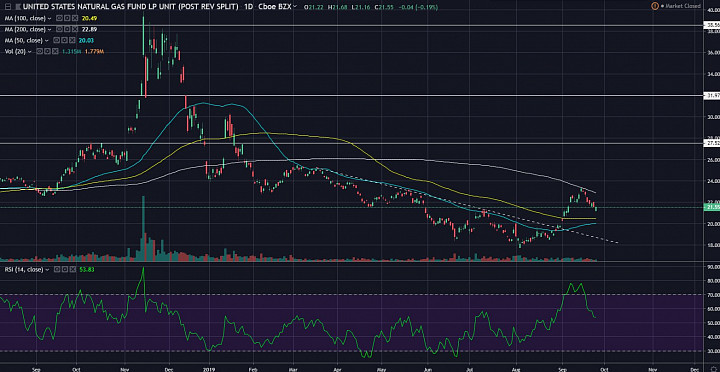Remove the MA (200, close) indicator
This screenshot has width=720, height=372.
pos(75,29)
